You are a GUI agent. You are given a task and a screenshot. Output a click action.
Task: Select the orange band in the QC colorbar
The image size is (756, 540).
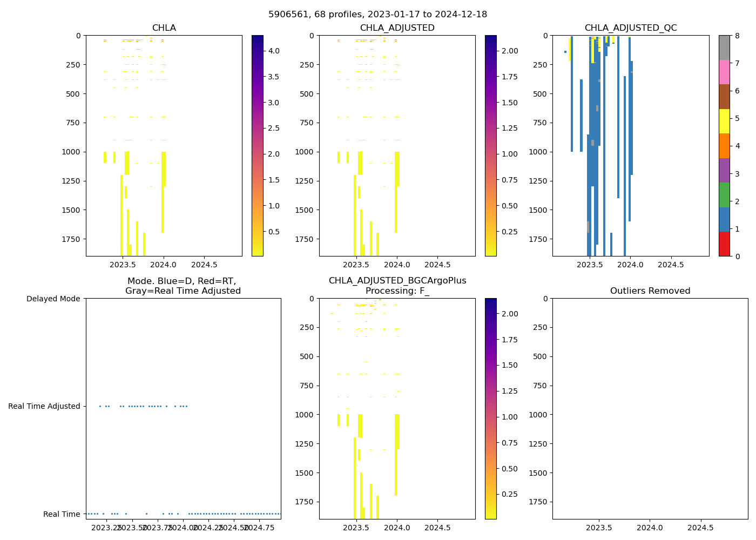pyautogui.click(x=724, y=146)
